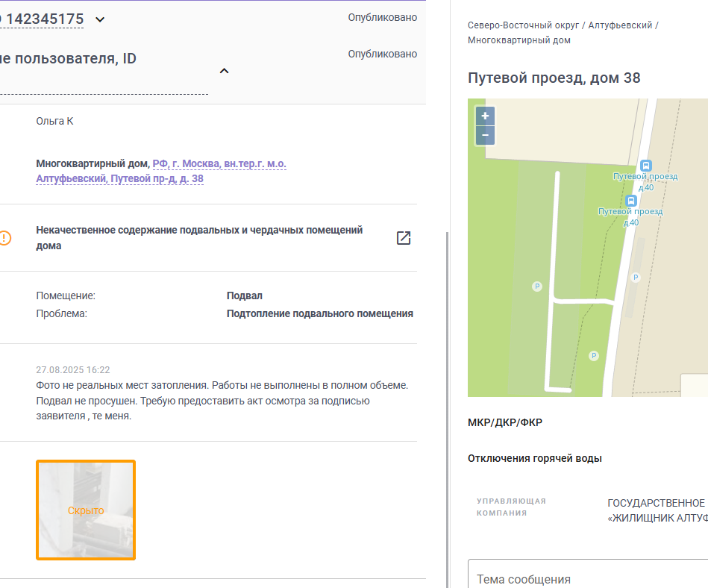Click the Помещение: field label
Viewport: 708px width, 588px height.
click(66, 295)
